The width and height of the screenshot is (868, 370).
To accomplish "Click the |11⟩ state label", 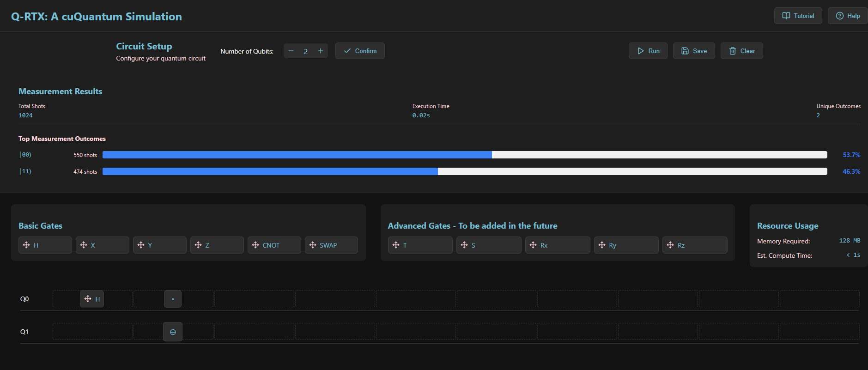I will pos(25,171).
